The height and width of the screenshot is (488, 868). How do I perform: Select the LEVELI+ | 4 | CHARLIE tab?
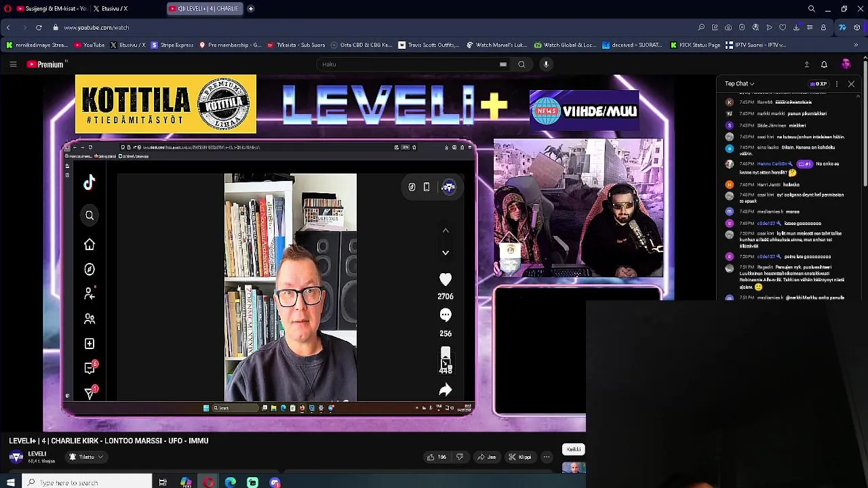click(x=206, y=9)
